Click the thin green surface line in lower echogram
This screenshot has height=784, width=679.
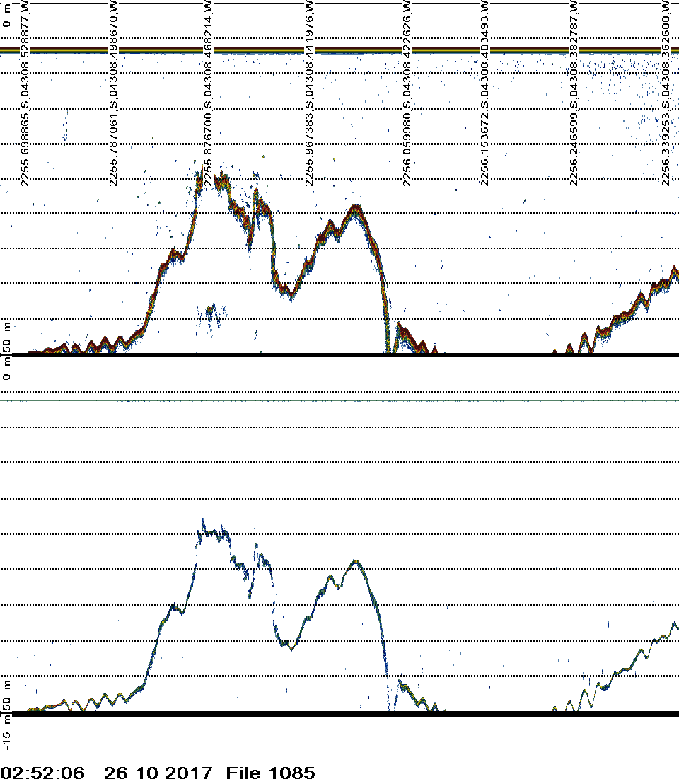tap(339, 400)
